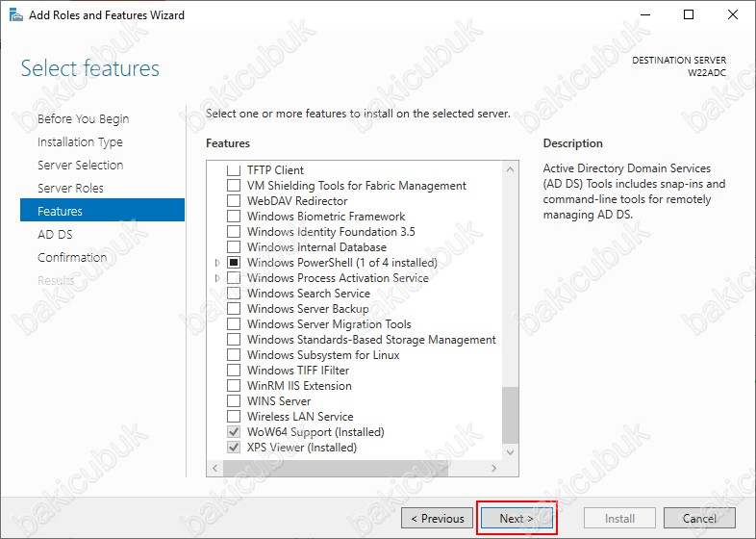Click Next to continue the wizard
The image size is (756, 539).
point(517,518)
